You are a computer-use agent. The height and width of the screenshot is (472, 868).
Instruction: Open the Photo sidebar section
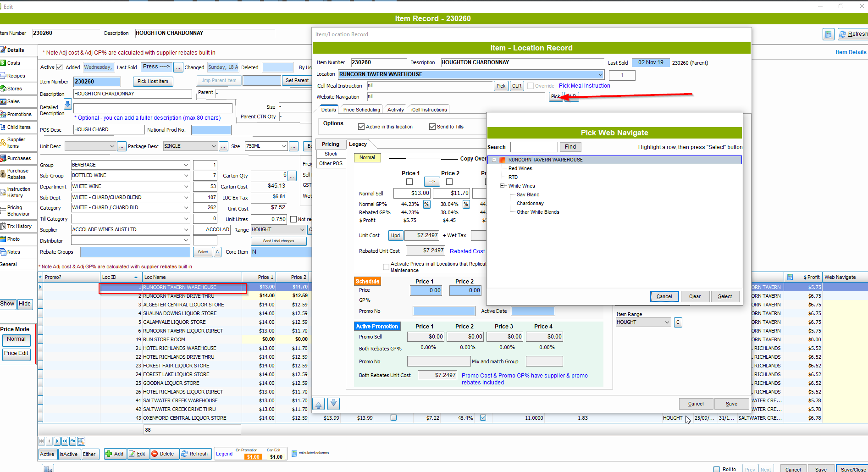tap(13, 239)
